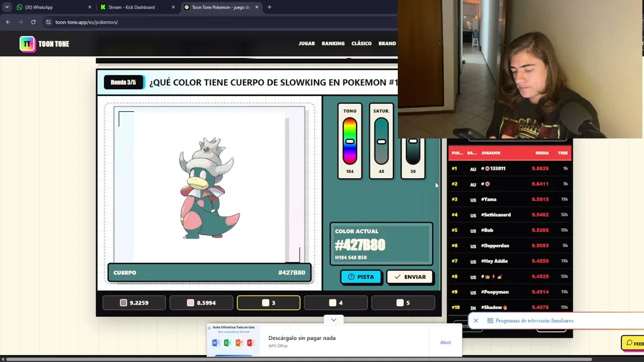Click the saturation value 48

(x=381, y=171)
